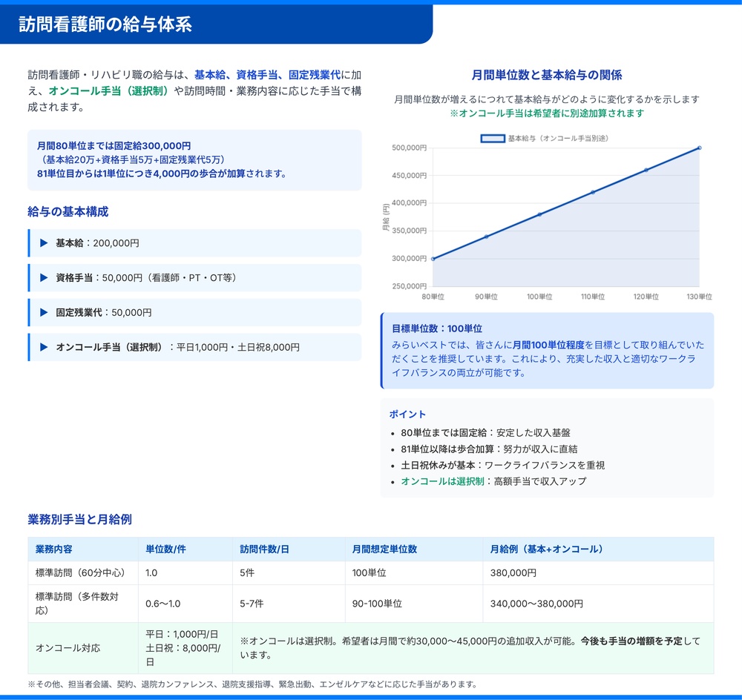742x700 pixels.
Task: Click the triangle icon beside オンコール手当：平日1,000円
Action: click(44, 347)
